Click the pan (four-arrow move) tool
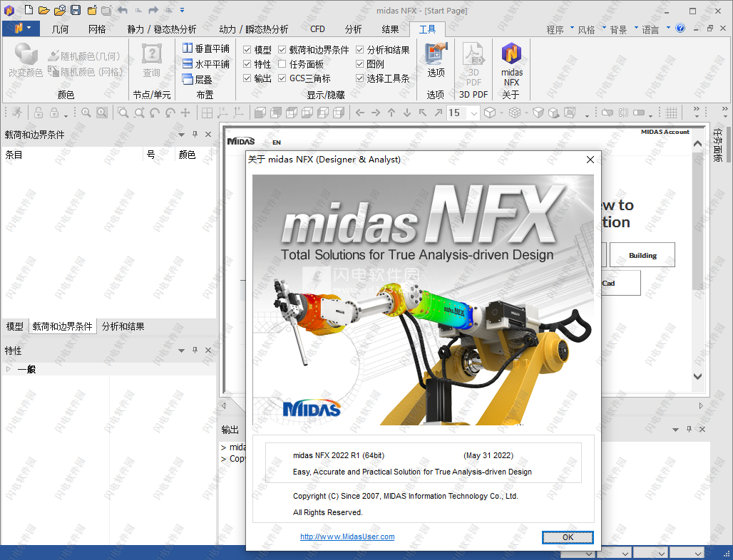This screenshot has width=733, height=560. tap(185, 113)
